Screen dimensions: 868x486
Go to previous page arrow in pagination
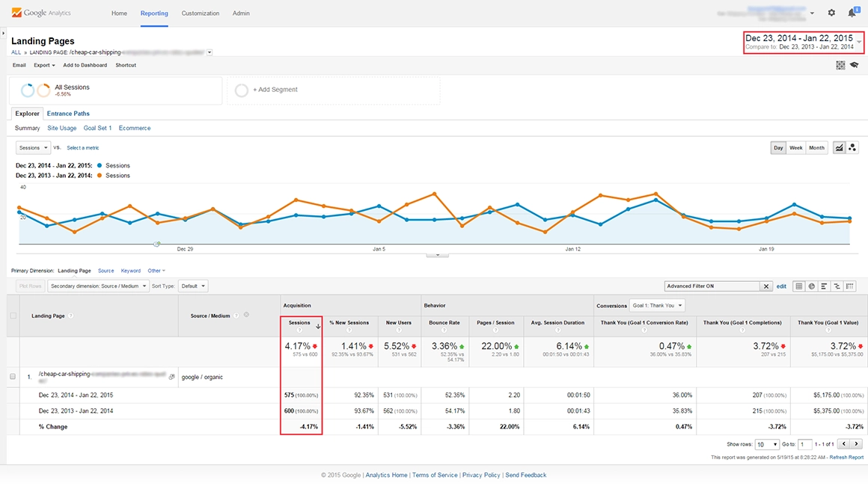pos(843,444)
